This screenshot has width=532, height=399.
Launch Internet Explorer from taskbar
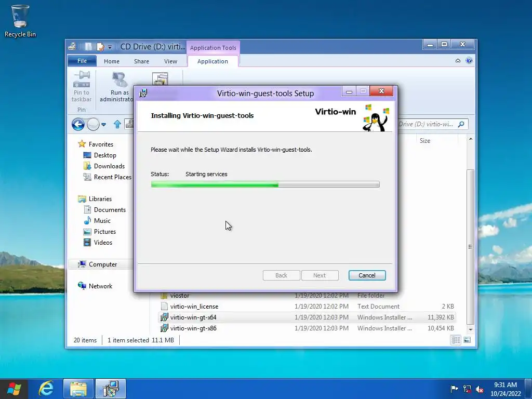click(x=46, y=389)
